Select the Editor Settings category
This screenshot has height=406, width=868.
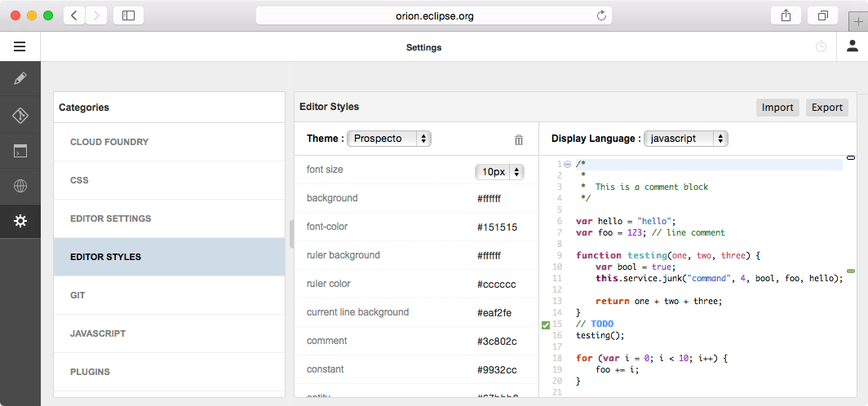click(110, 218)
